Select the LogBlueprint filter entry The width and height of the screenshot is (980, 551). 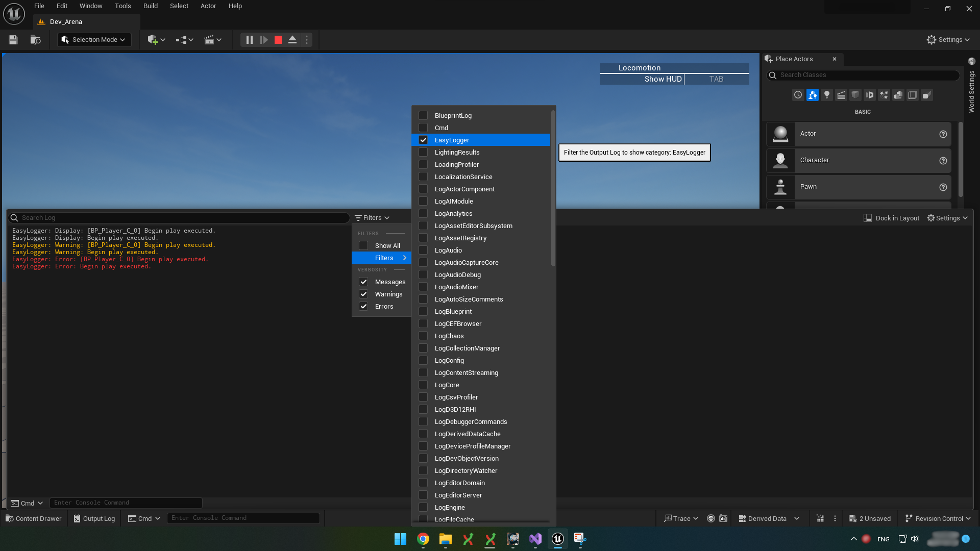(453, 312)
